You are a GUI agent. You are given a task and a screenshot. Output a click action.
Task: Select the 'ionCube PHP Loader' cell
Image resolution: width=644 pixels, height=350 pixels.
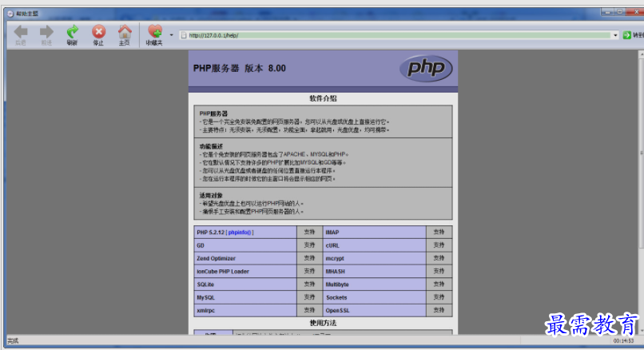245,272
